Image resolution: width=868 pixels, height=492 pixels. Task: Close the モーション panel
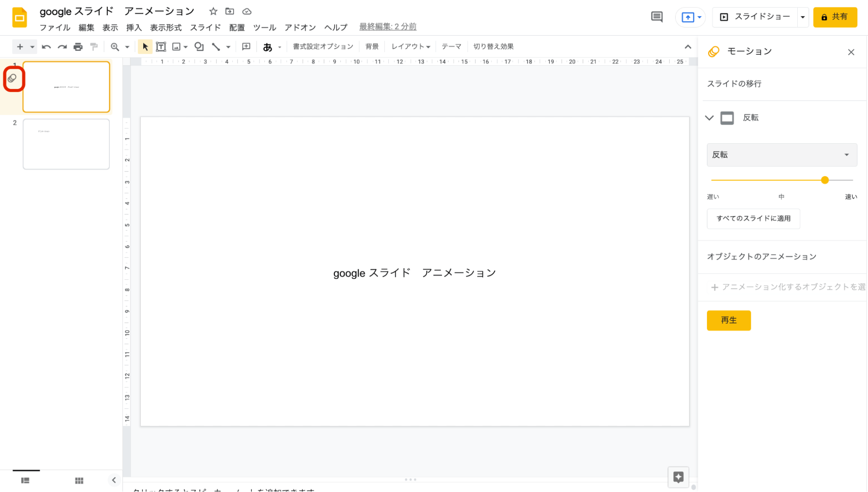(851, 52)
